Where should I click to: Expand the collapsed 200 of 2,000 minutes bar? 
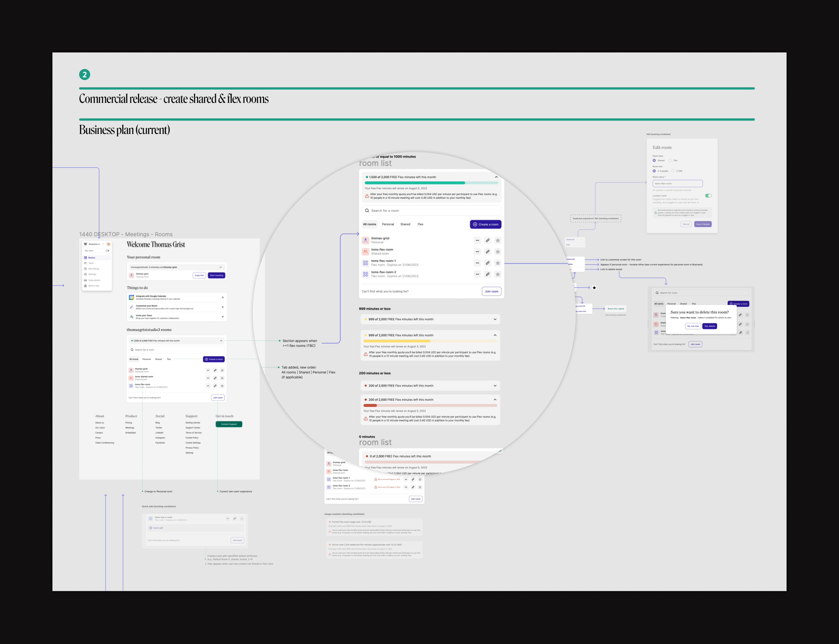point(495,386)
